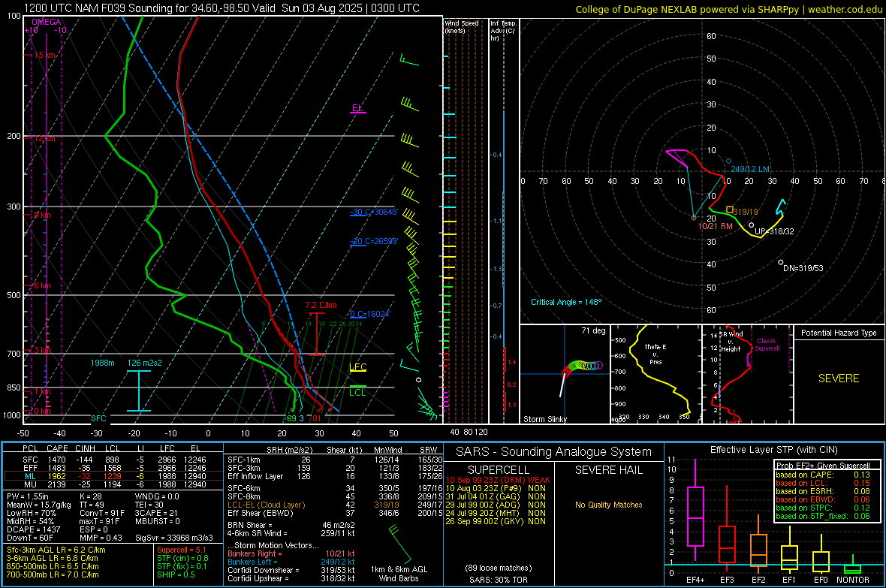886x588 pixels.
Task: Click the 26 Sep 99 00Z (GKY) analogue
Action: 496,521
